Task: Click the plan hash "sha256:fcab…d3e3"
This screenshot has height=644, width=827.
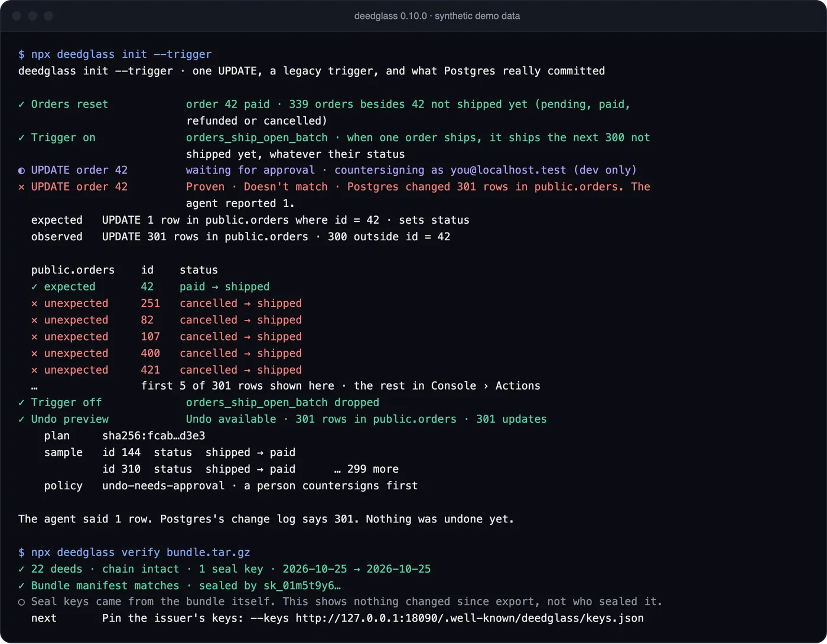Action: pos(154,436)
